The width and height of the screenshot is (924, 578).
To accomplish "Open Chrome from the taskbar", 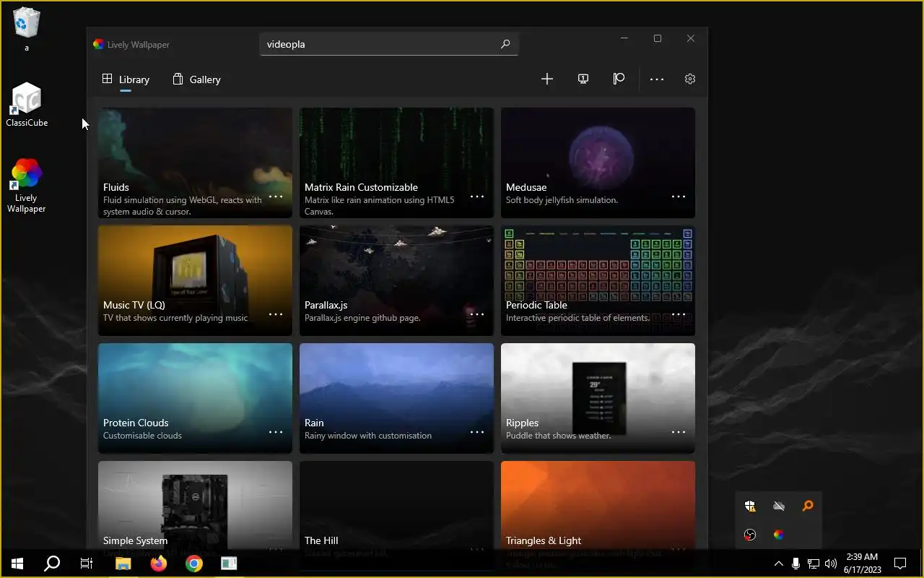I will [194, 564].
